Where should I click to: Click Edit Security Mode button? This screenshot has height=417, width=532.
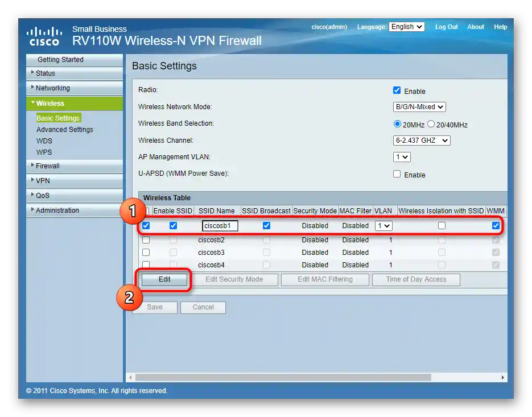click(x=234, y=279)
